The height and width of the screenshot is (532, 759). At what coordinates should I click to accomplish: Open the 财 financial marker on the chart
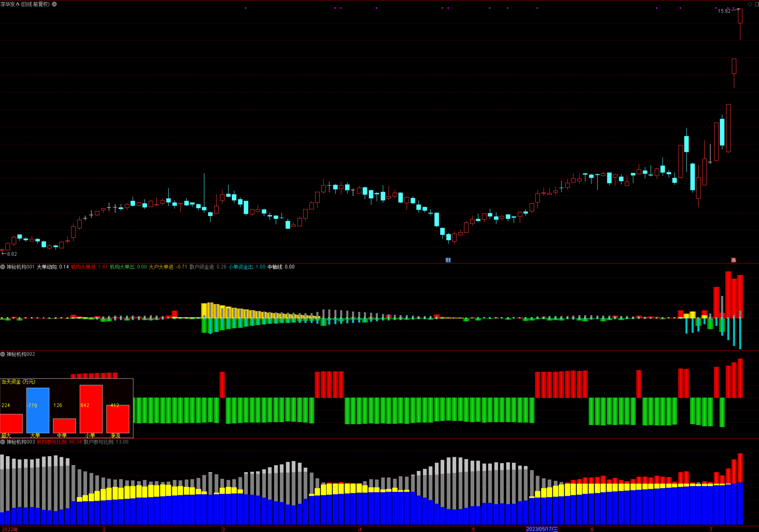[448, 260]
